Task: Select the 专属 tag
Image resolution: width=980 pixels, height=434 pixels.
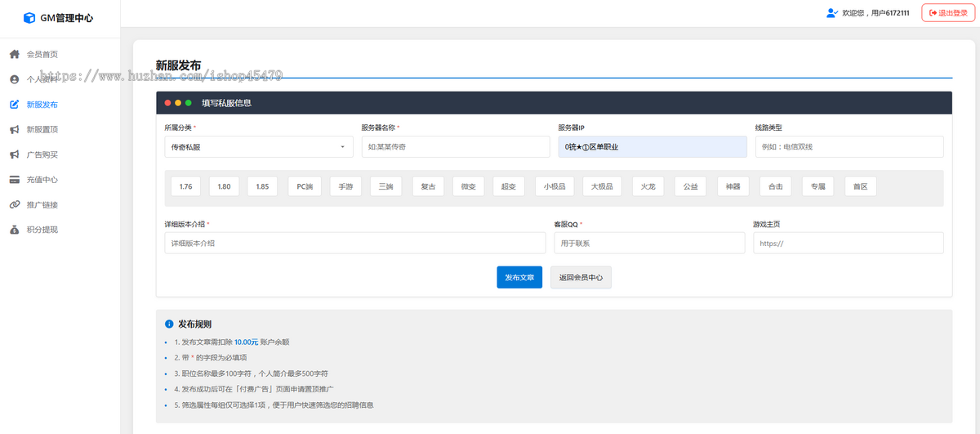Action: click(818, 186)
